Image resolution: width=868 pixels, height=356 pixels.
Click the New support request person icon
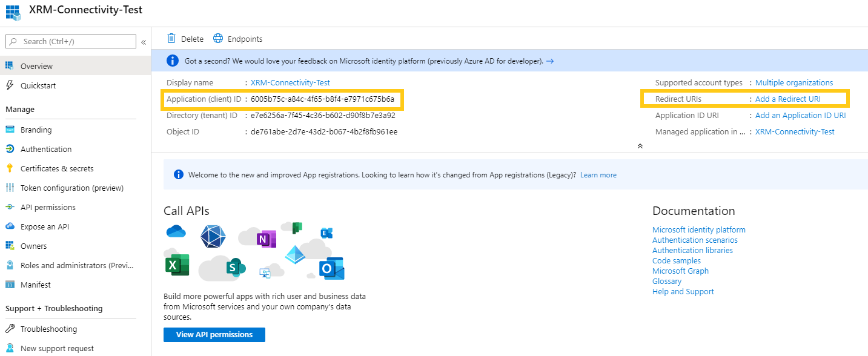pos(10,348)
